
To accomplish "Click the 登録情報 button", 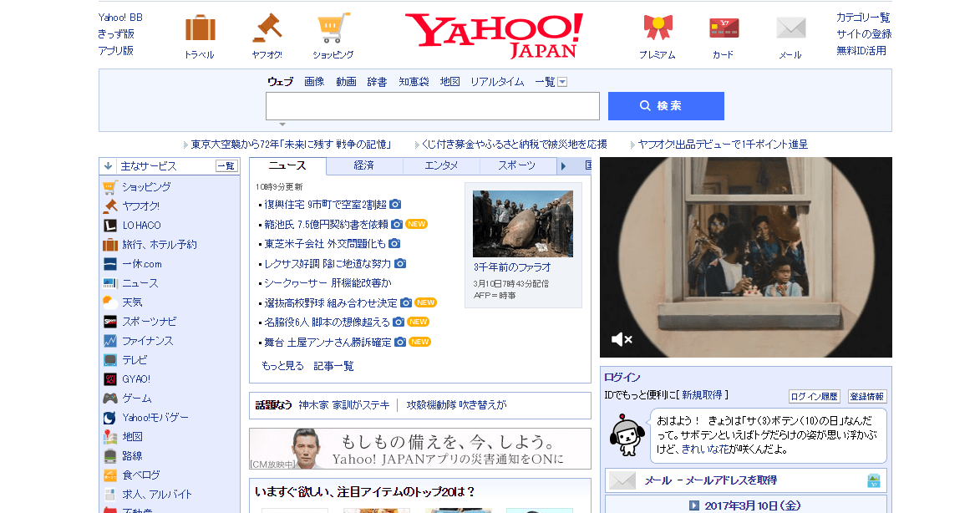I will coord(867,396).
